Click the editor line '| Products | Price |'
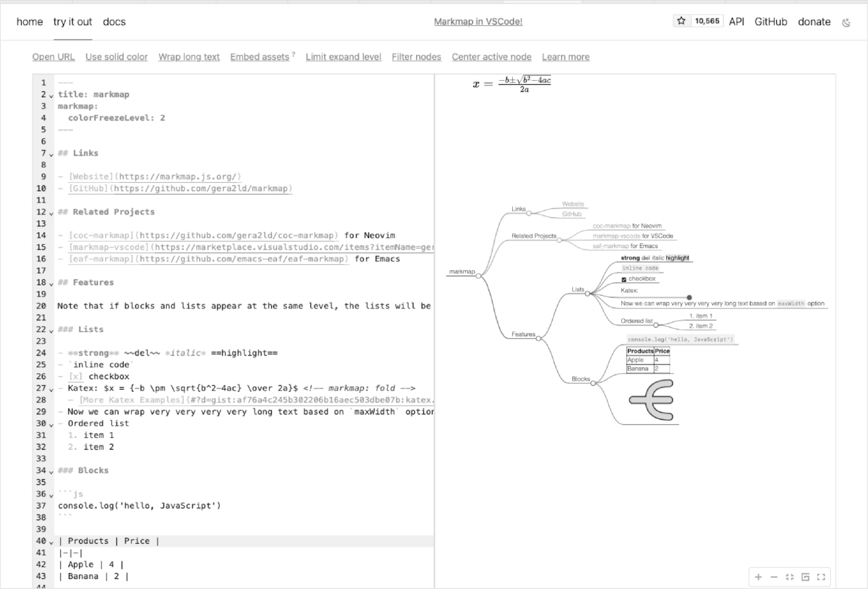Viewport: 868px width, 589px height. pos(108,541)
